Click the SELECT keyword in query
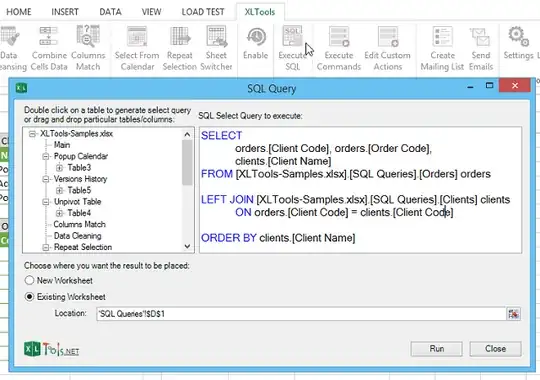The width and height of the screenshot is (540, 380). [221, 136]
